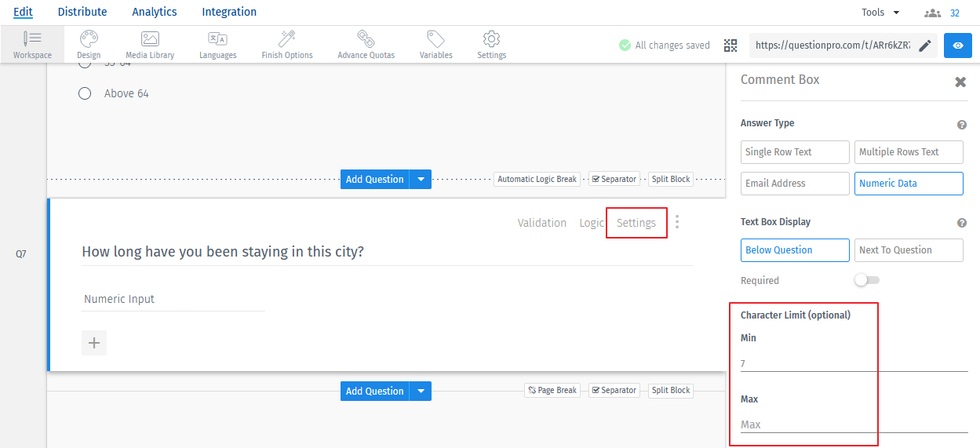Click the Automatic Logic Break button
This screenshot has width=980, height=448.
537,179
